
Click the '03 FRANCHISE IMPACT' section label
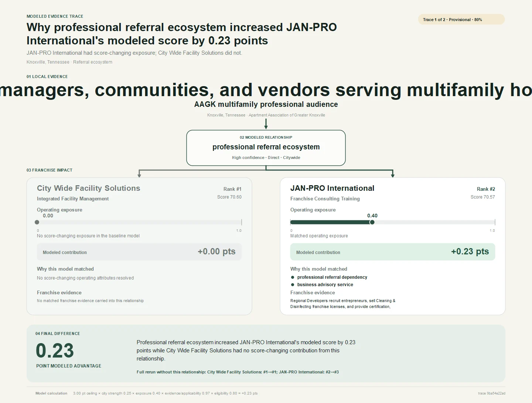tap(50, 170)
